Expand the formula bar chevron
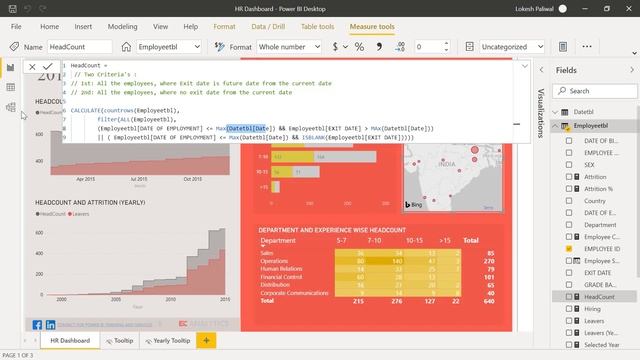This screenshot has width=640, height=360. (525, 66)
